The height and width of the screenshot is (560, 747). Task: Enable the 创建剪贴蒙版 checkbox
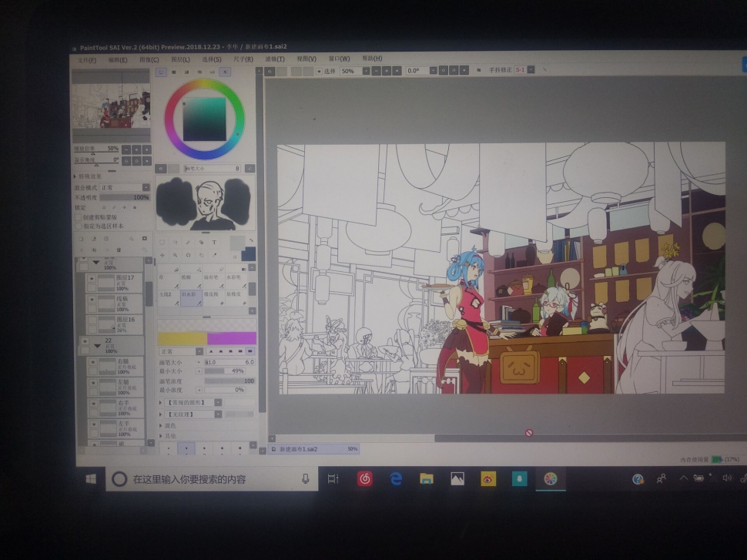(78, 217)
